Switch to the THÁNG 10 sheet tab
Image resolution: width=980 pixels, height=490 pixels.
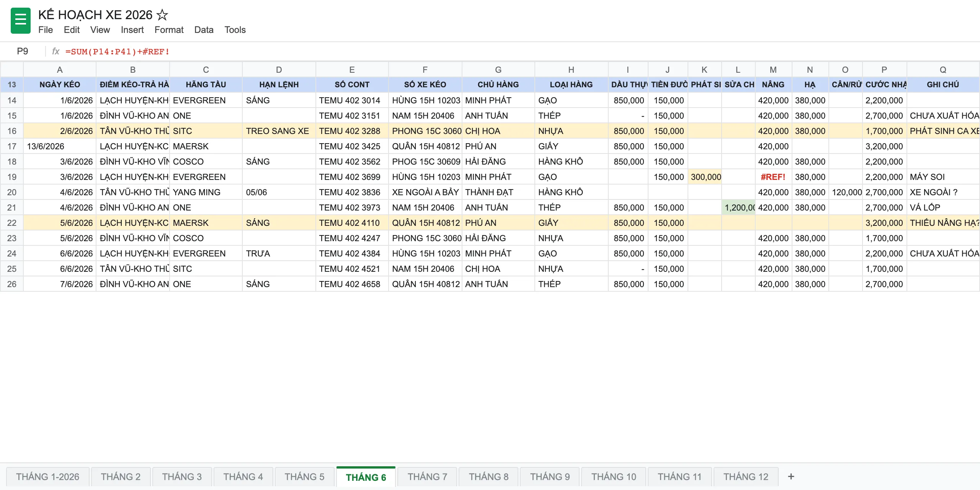(x=614, y=477)
